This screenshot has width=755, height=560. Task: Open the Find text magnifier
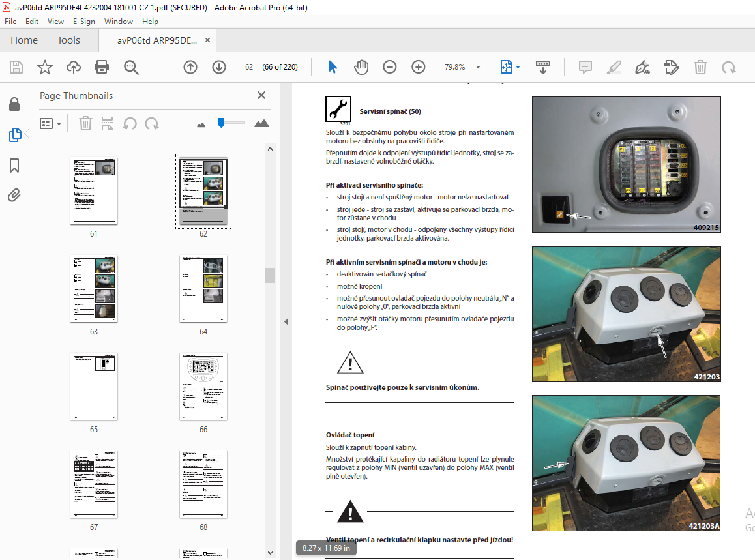(x=131, y=67)
